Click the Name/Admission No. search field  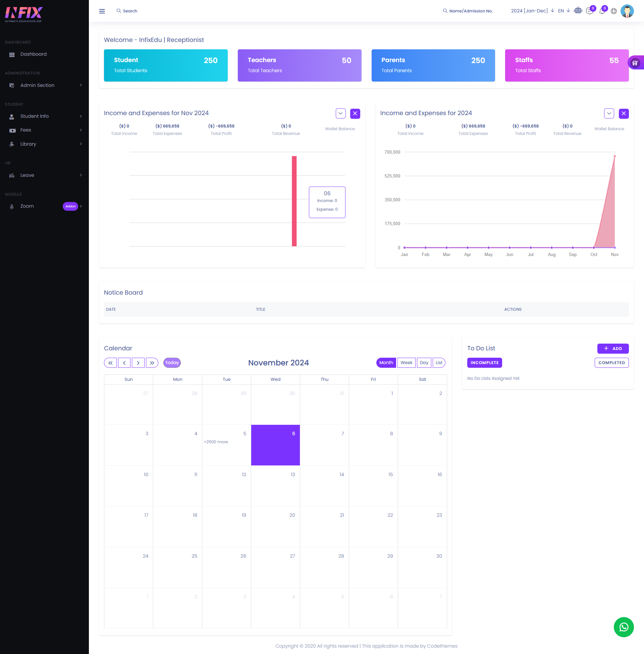tap(471, 11)
